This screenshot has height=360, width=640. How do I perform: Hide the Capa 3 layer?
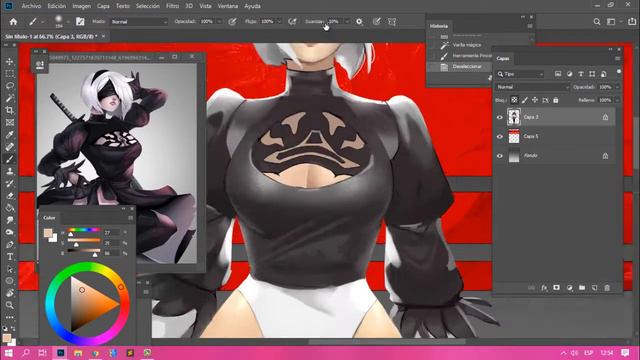[500, 117]
